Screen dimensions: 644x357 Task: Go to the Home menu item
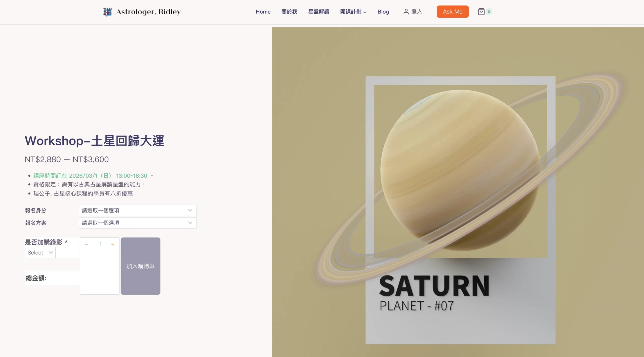(263, 12)
